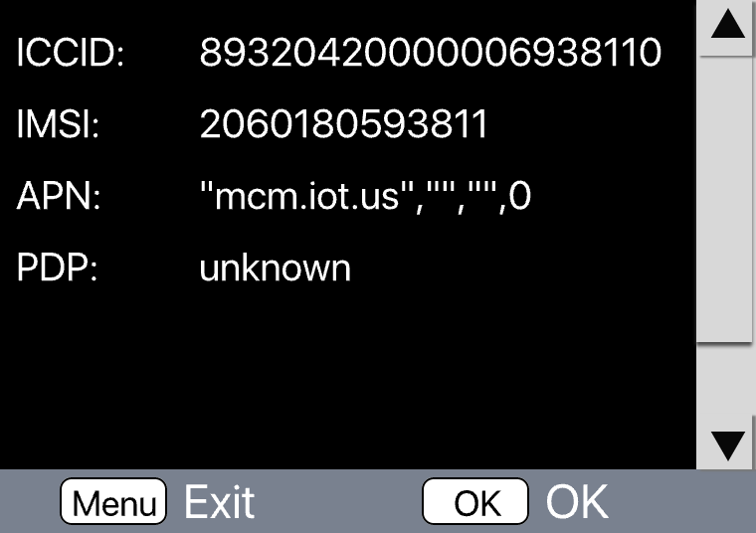The width and height of the screenshot is (756, 533).
Task: Click the scroll down arrow
Action: (x=727, y=444)
